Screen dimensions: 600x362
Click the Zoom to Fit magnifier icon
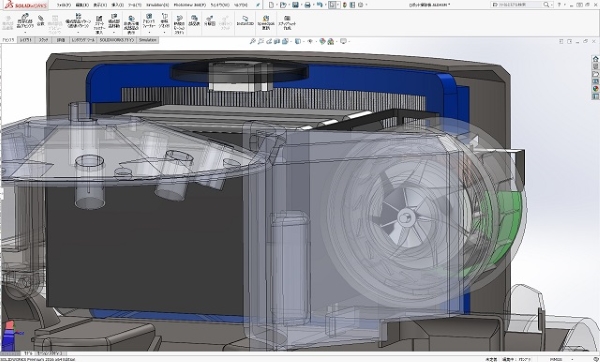tap(253, 41)
